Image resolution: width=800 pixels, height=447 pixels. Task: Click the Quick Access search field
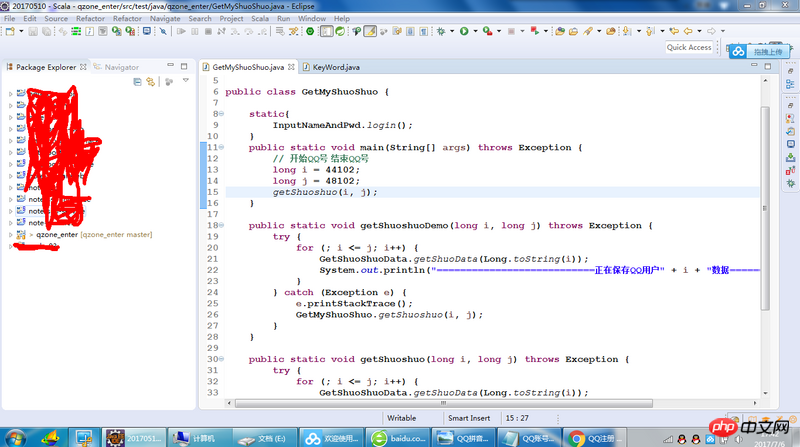689,47
